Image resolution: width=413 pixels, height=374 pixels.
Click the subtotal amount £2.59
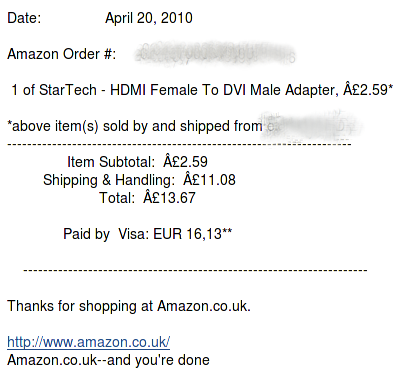pyautogui.click(x=185, y=162)
